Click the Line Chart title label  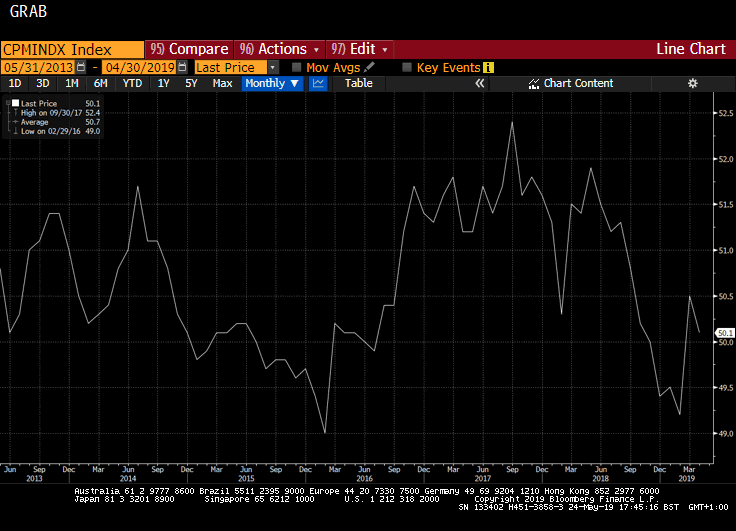coord(690,49)
